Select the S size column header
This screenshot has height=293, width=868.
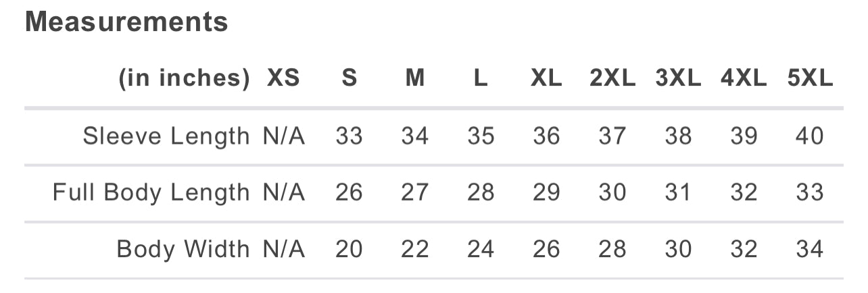click(x=349, y=79)
